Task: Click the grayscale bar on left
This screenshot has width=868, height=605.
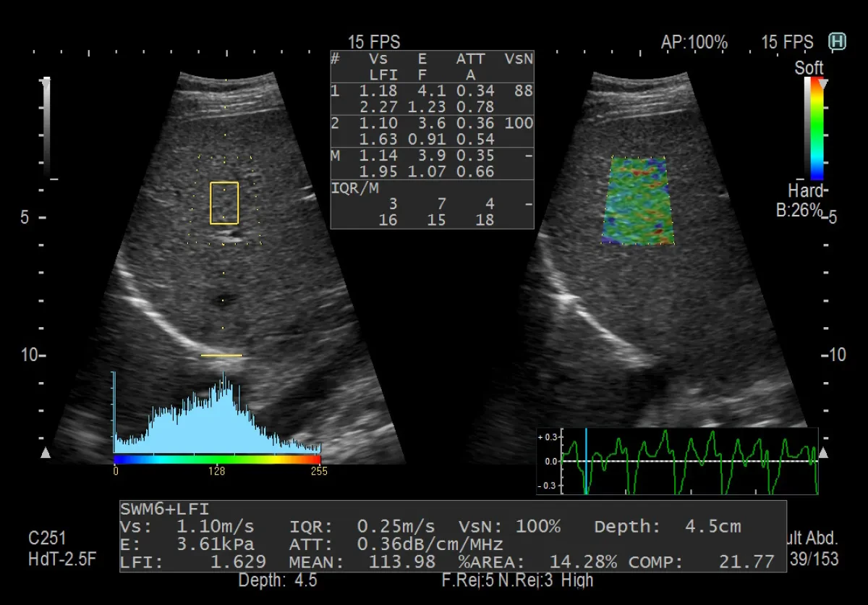Action: [x=47, y=128]
